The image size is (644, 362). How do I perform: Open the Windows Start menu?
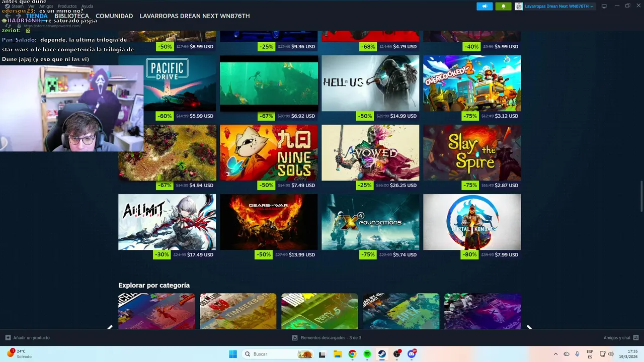click(233, 354)
